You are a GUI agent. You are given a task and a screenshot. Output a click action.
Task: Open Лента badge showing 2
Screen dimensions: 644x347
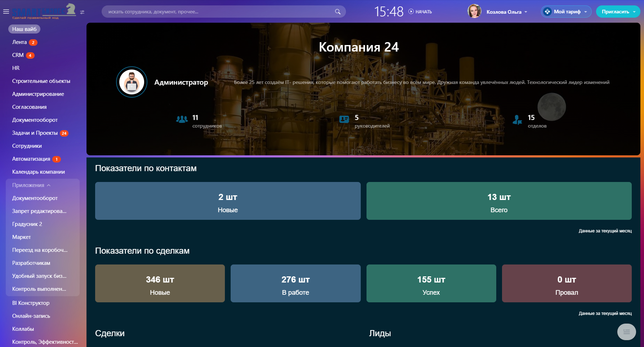coord(33,43)
